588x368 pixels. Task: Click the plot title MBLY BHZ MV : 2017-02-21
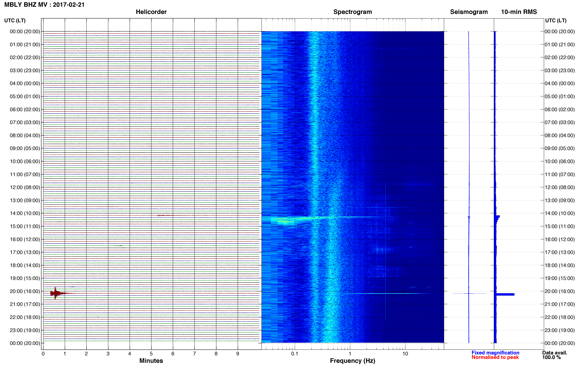tap(45, 5)
